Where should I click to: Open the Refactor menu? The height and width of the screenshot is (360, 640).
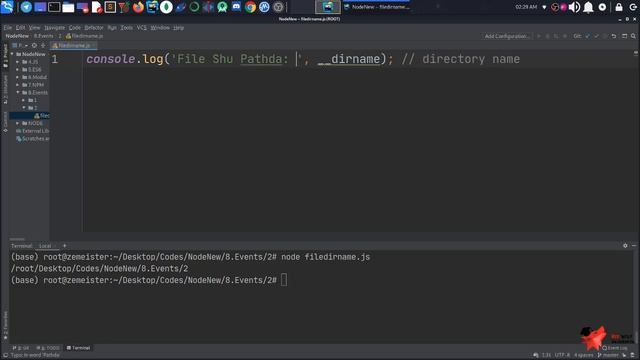tap(94, 27)
